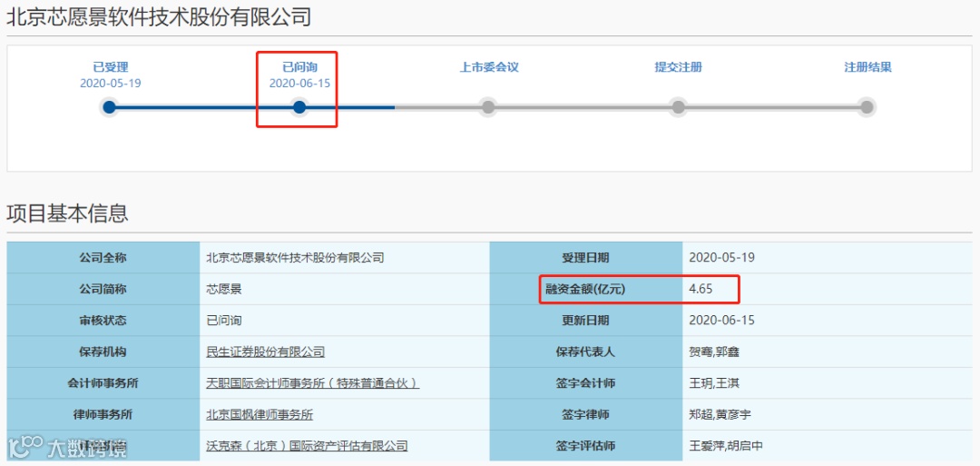
Task: Click the 贺骞,郭鑫 value cell
Action: (827, 352)
